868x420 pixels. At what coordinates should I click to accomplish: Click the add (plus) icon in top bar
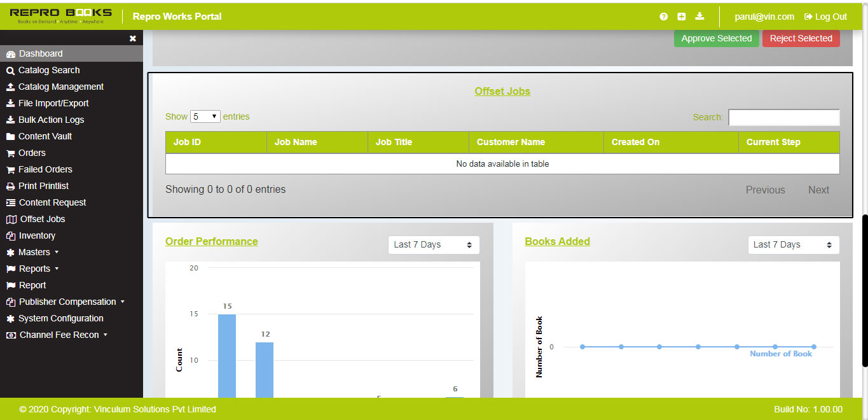[x=681, y=17]
